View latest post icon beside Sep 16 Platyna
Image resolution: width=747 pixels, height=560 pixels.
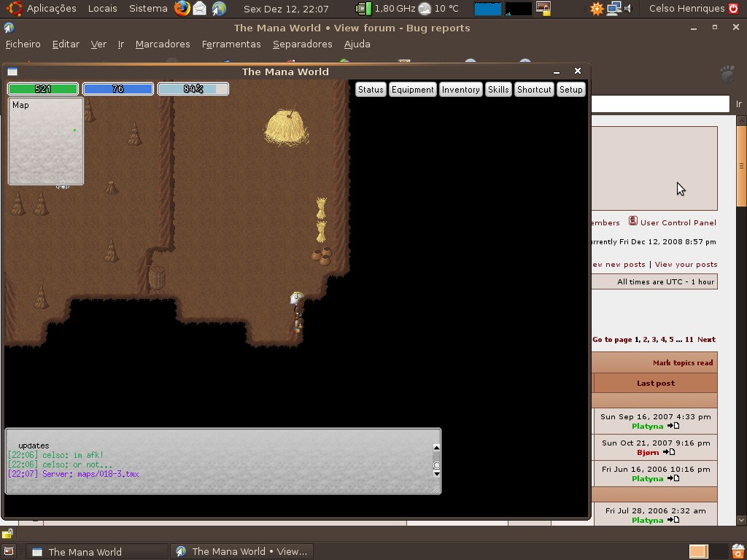(673, 426)
